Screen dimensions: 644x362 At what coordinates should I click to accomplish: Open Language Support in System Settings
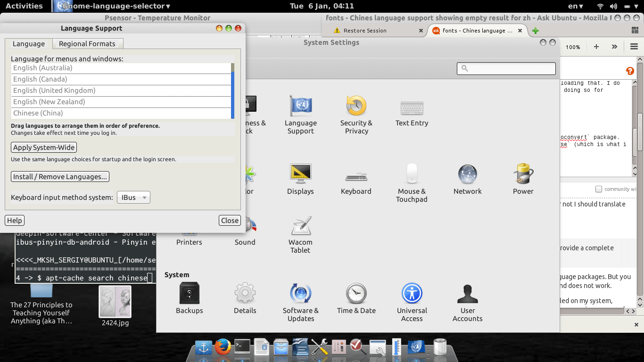pos(300,115)
